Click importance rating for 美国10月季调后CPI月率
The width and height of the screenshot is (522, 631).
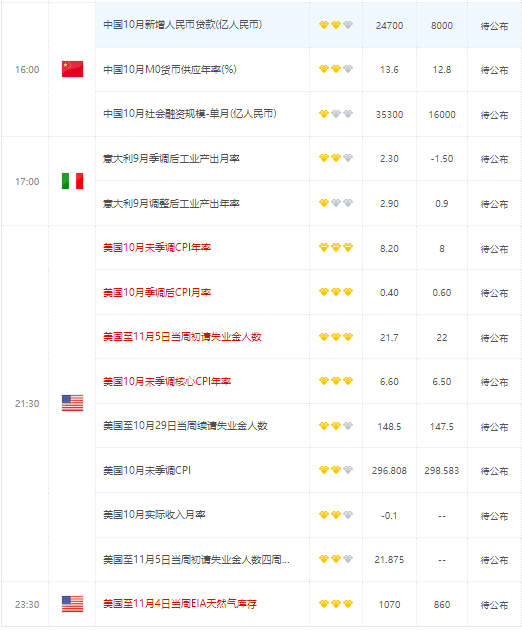[x=336, y=292]
